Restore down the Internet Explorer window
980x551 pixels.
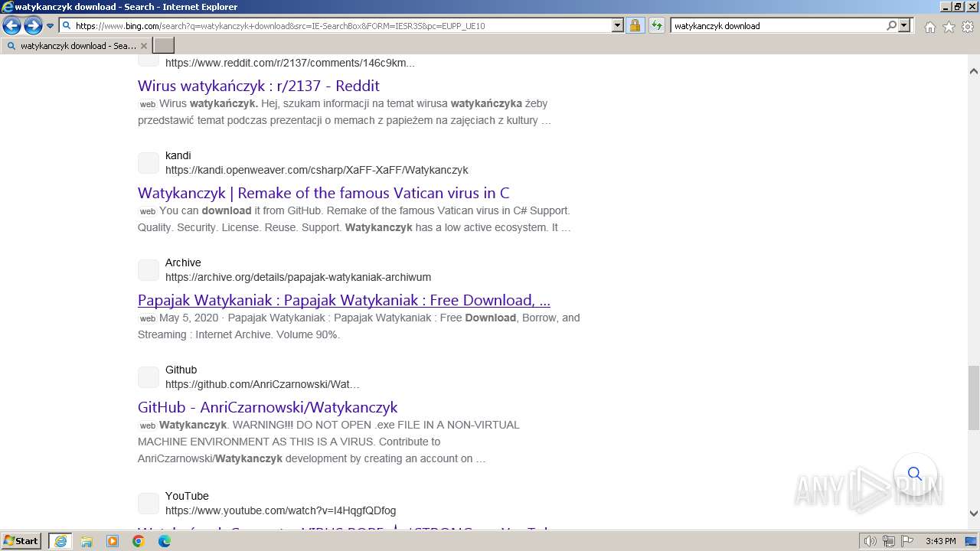click(x=957, y=6)
